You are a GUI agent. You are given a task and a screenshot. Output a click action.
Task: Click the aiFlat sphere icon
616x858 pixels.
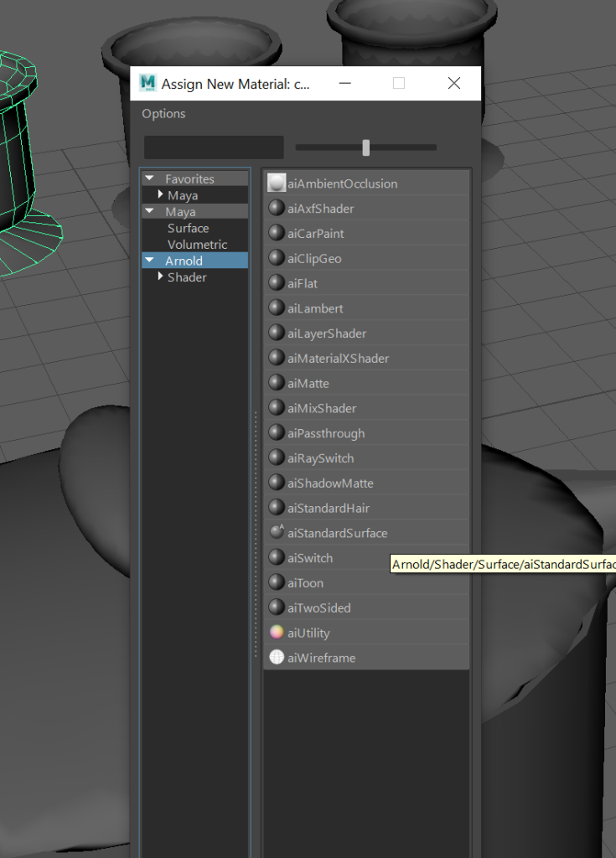tap(277, 283)
